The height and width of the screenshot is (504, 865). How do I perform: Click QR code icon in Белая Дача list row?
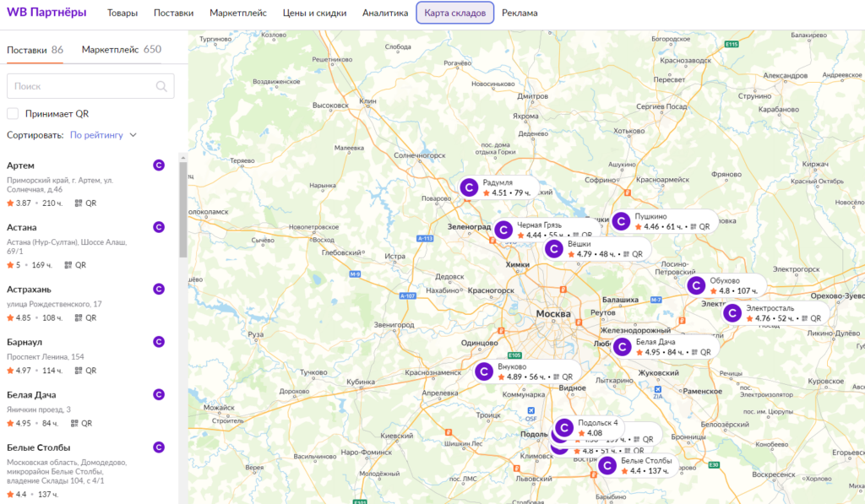click(x=74, y=424)
